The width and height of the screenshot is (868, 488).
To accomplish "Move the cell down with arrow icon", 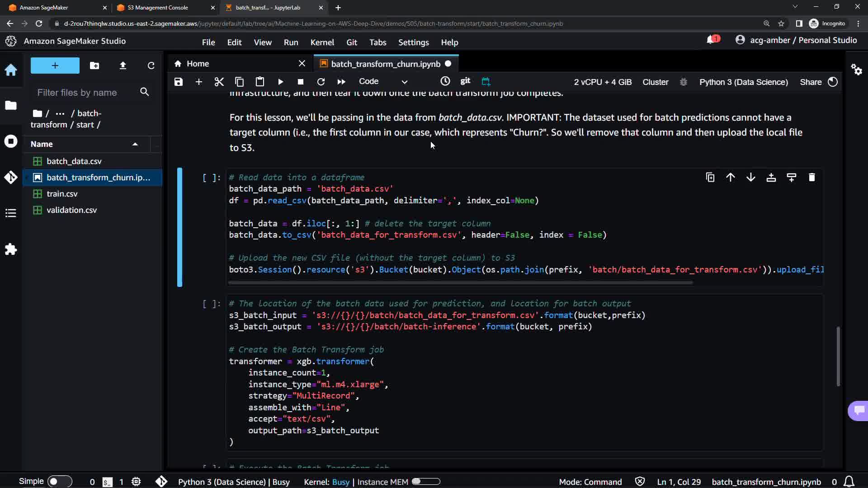I will click(750, 178).
